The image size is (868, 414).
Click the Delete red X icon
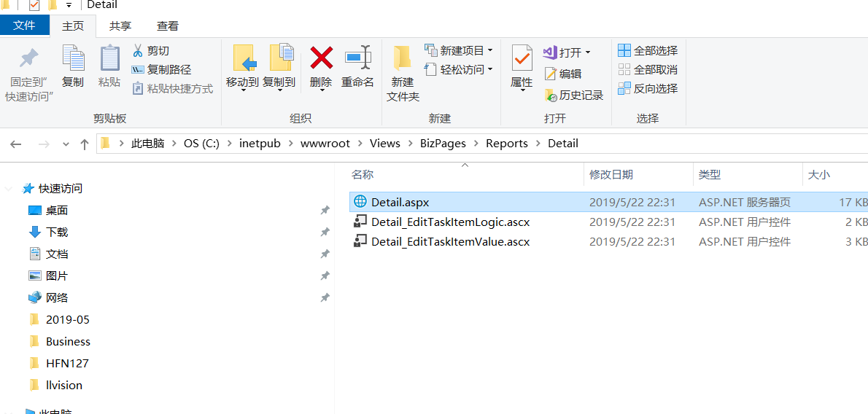click(x=321, y=58)
